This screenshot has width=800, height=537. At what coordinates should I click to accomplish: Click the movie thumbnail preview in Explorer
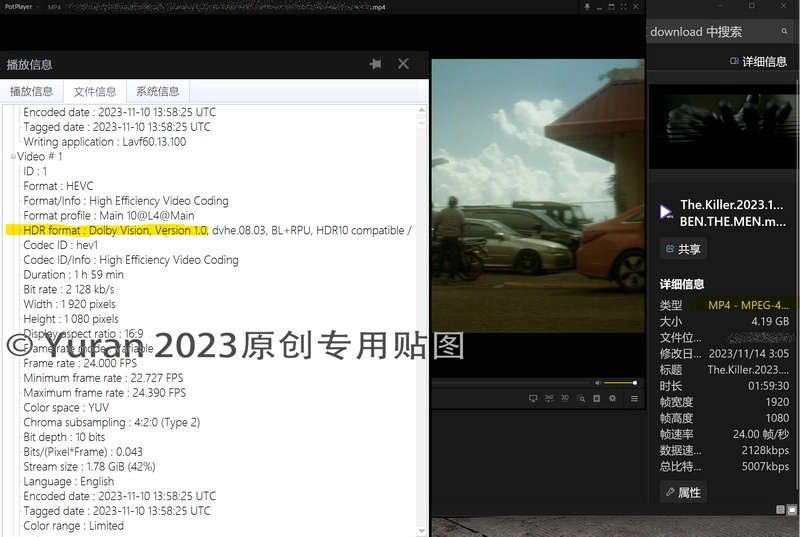722,126
